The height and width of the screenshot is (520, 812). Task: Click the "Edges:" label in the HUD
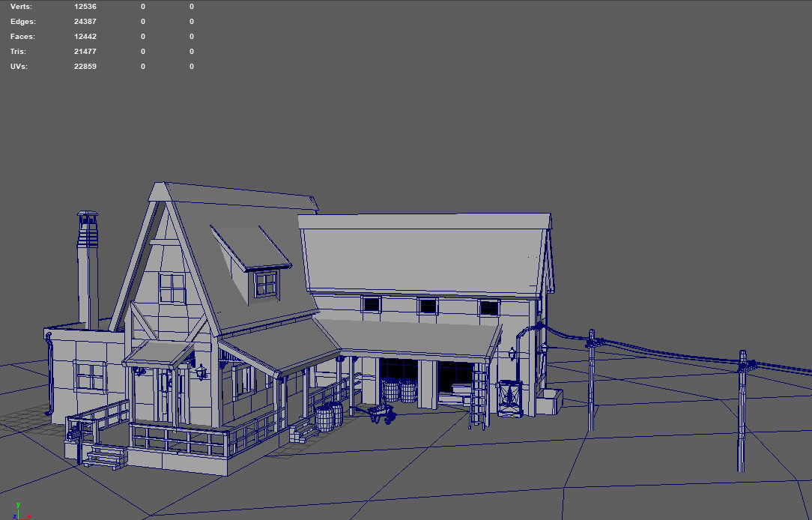[x=22, y=22]
